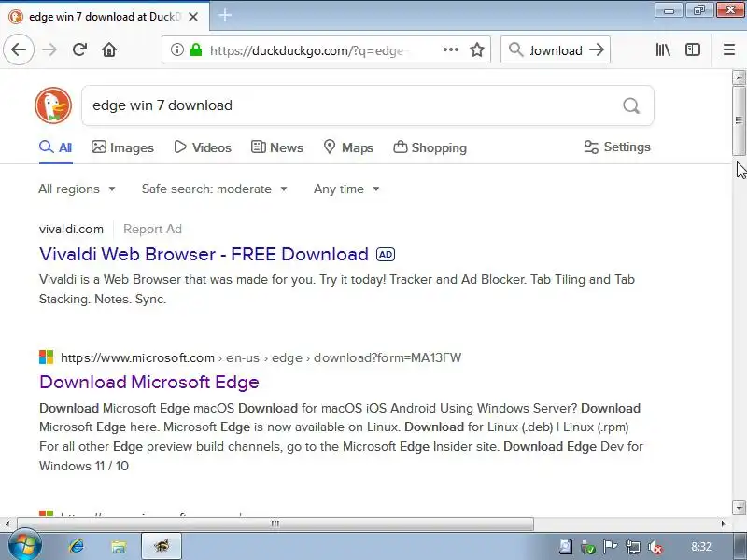Viewport: 747px width, 560px height.
Task: Select the All results tab
Action: 56,147
